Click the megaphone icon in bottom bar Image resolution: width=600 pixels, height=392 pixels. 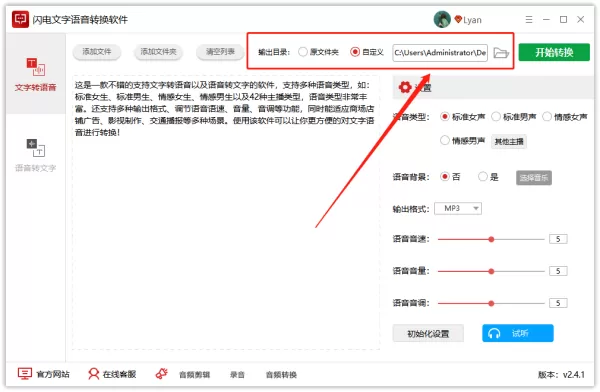[x=161, y=374]
